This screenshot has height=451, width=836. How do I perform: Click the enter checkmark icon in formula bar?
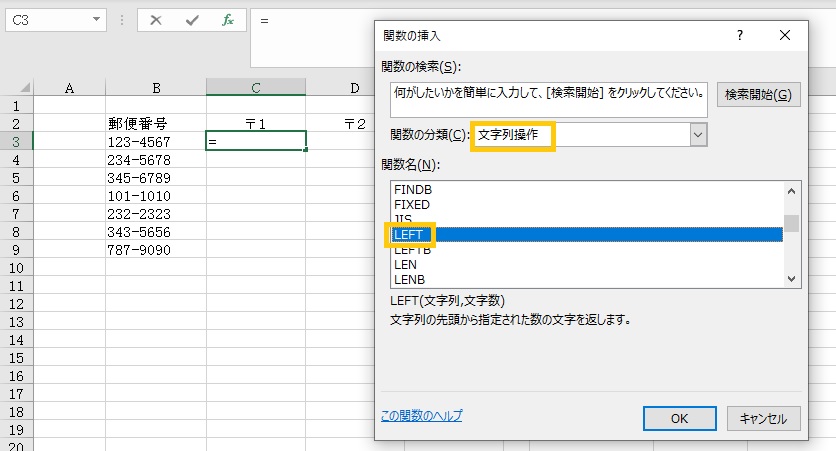pyautogui.click(x=192, y=20)
